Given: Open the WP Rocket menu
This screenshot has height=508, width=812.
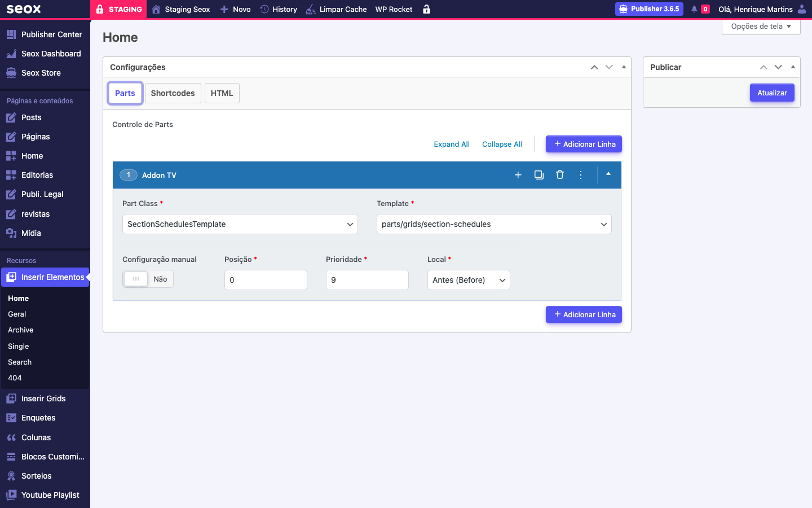Looking at the screenshot, I should pos(394,9).
